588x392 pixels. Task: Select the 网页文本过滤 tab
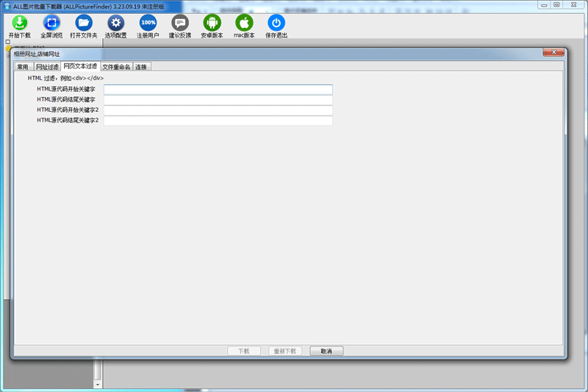pyautogui.click(x=80, y=66)
